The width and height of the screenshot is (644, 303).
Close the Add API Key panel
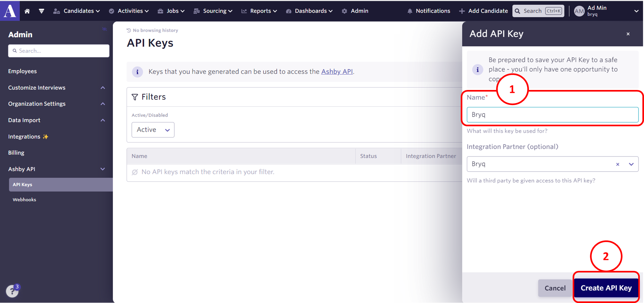coord(628,34)
